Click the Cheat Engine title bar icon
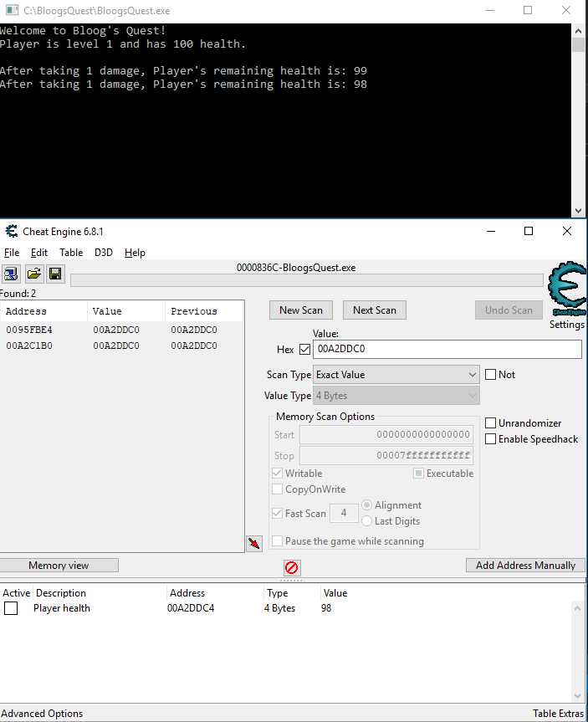588x722 pixels. pyautogui.click(x=12, y=232)
